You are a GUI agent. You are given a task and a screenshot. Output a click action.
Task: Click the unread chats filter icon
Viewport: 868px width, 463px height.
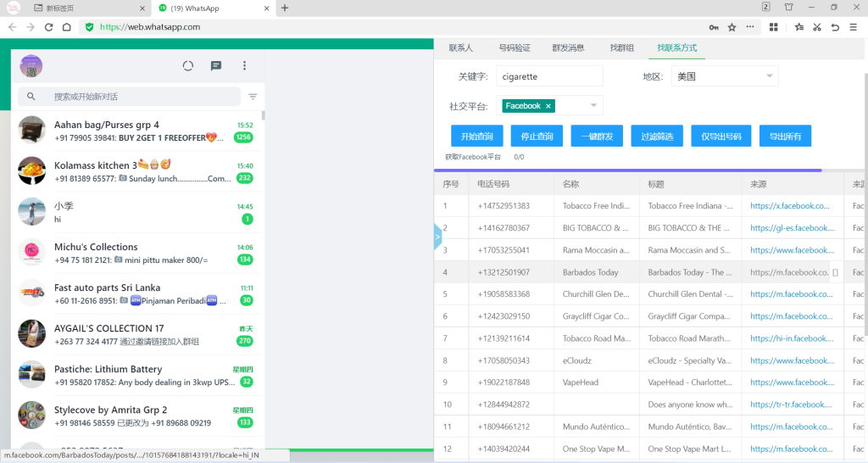pyautogui.click(x=253, y=97)
